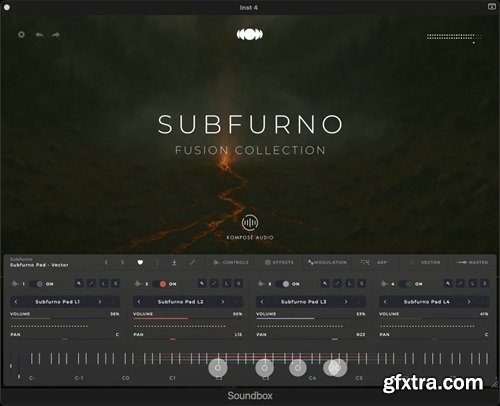Toggle layer 3 ON switch
This screenshot has height=406, width=500.
pyautogui.click(x=283, y=284)
